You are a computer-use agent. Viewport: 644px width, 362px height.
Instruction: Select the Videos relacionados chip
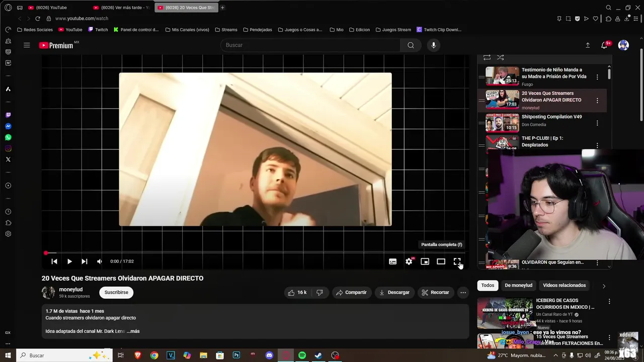564,286
